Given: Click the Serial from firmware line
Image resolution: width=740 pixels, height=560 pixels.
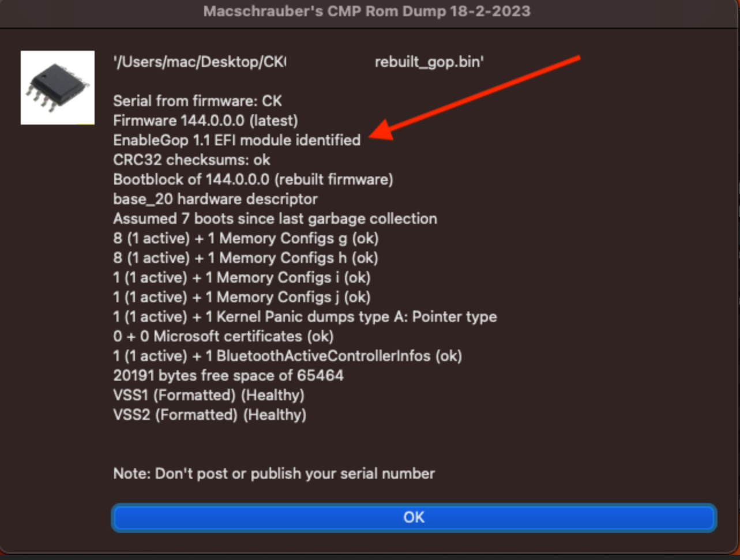Looking at the screenshot, I should 197,101.
